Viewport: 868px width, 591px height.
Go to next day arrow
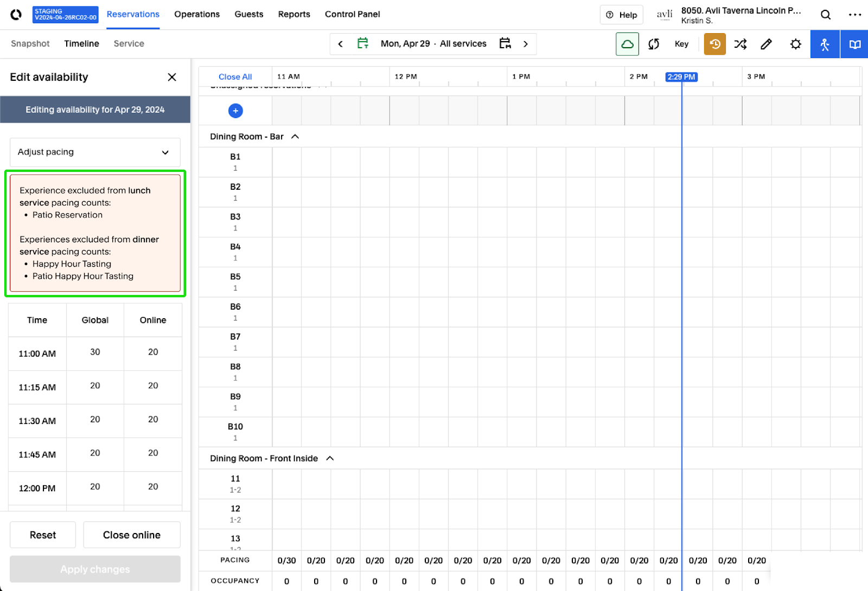click(x=525, y=44)
